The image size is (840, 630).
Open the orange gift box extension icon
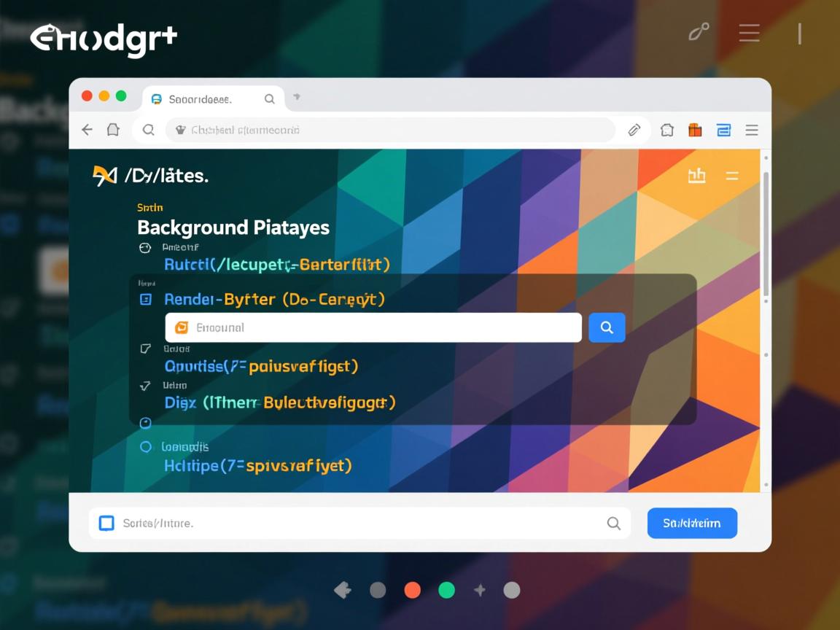click(x=695, y=130)
